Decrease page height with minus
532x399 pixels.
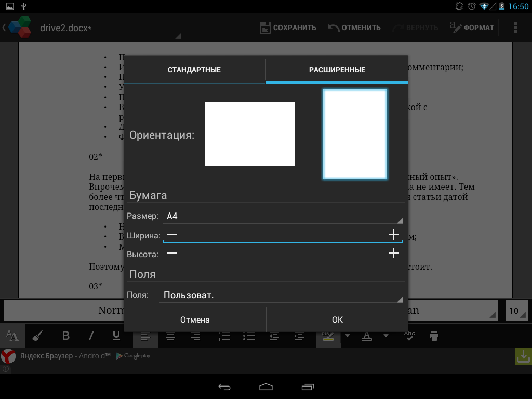[172, 254]
